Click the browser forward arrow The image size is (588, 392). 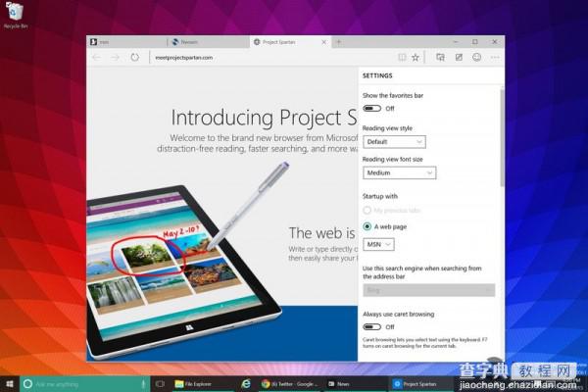(115, 58)
